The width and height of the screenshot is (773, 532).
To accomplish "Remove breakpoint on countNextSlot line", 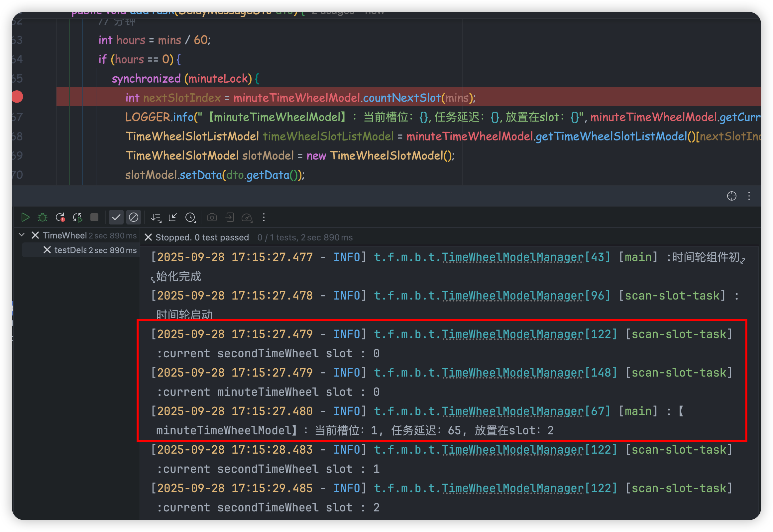I will [17, 97].
